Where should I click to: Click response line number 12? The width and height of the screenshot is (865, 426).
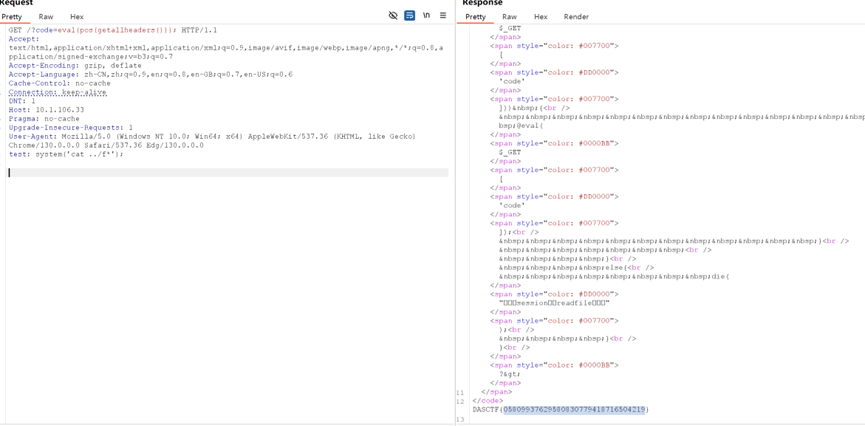[x=460, y=401]
